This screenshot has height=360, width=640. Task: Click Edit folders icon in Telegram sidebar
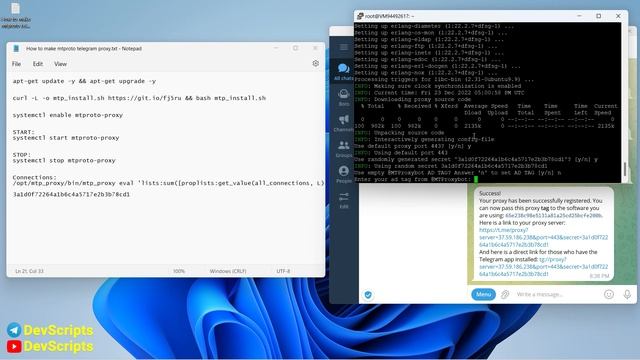(344, 200)
